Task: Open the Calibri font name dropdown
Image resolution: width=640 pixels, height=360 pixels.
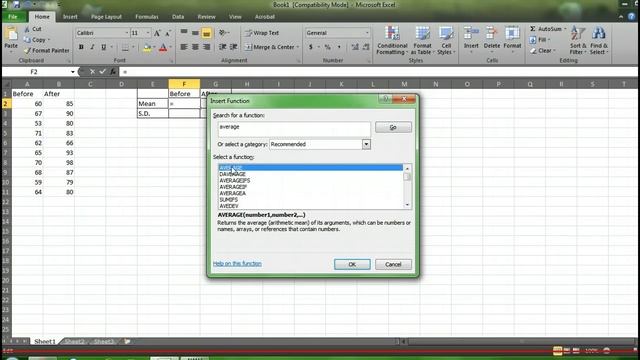Action: tap(127, 33)
